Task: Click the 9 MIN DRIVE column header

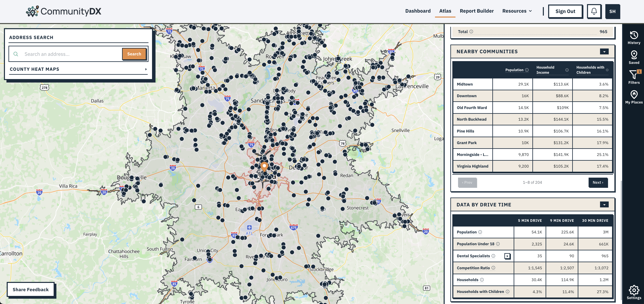Action: pyautogui.click(x=562, y=220)
